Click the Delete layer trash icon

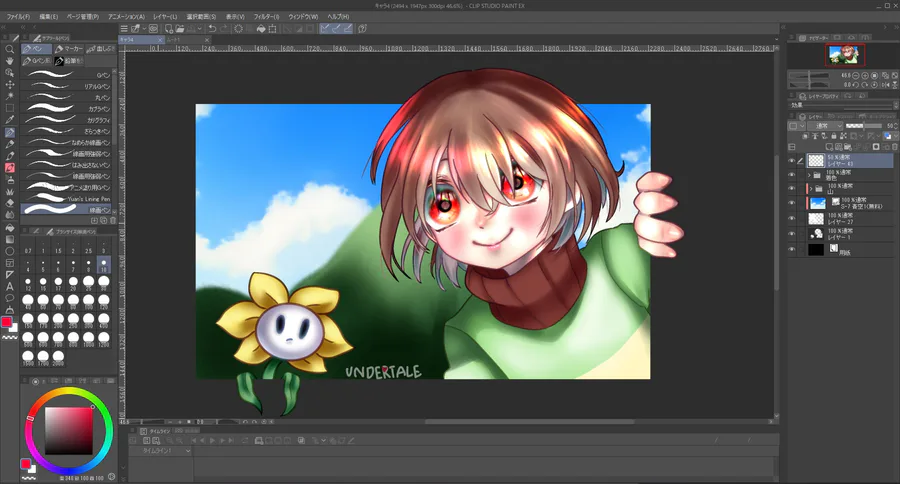click(x=894, y=147)
